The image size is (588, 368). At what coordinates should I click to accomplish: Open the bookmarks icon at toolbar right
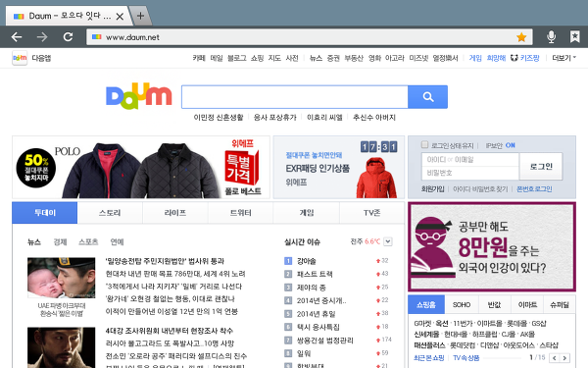click(574, 37)
